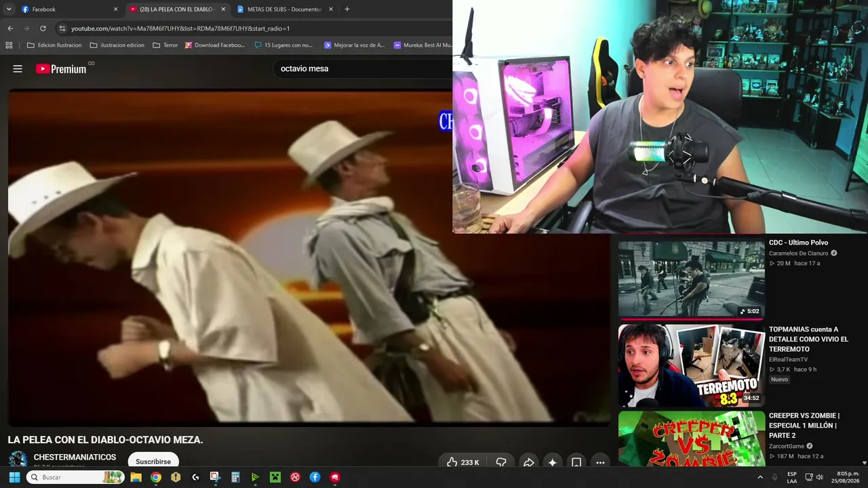The height and width of the screenshot is (488, 868).
Task: Click the Windows taskbar Buscar search box
Action: [x=75, y=477]
